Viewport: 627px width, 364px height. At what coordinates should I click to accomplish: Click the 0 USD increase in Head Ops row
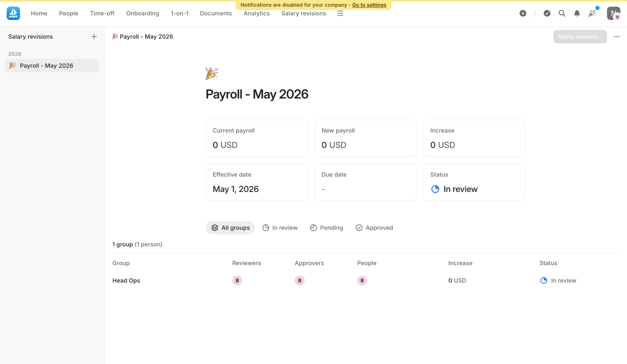point(457,281)
